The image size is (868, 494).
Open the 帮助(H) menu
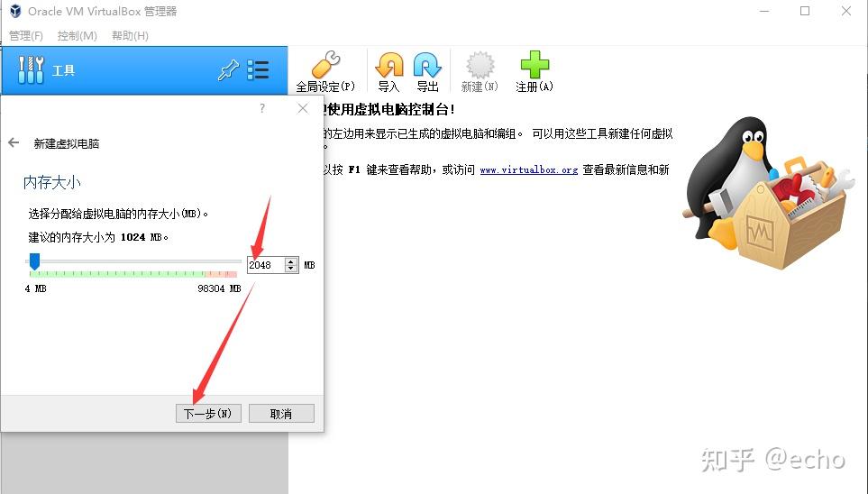coord(130,35)
